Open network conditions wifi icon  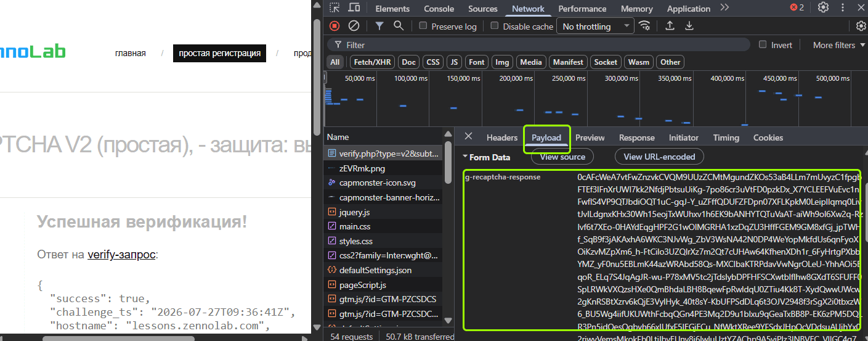pos(645,26)
